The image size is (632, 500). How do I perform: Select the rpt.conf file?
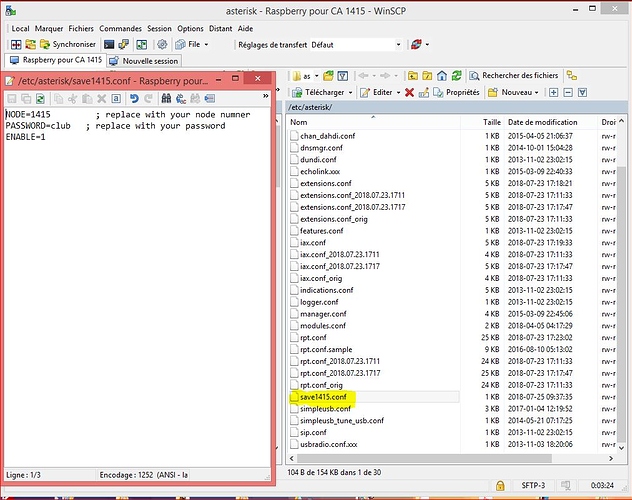[x=313, y=338]
